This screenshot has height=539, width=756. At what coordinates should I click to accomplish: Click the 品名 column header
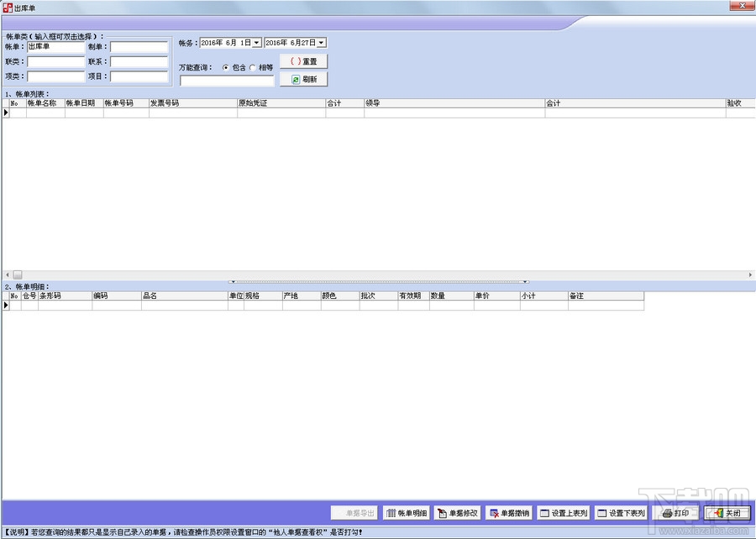click(x=185, y=296)
